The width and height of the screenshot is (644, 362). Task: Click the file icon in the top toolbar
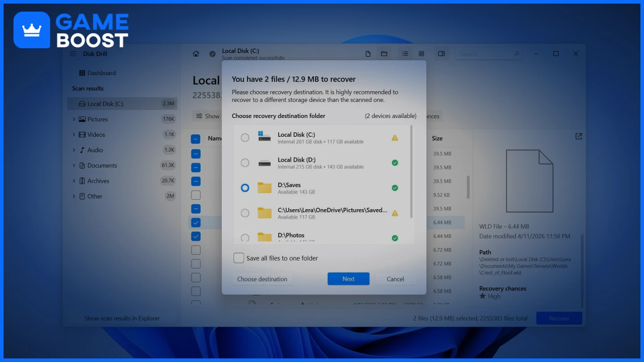[368, 54]
